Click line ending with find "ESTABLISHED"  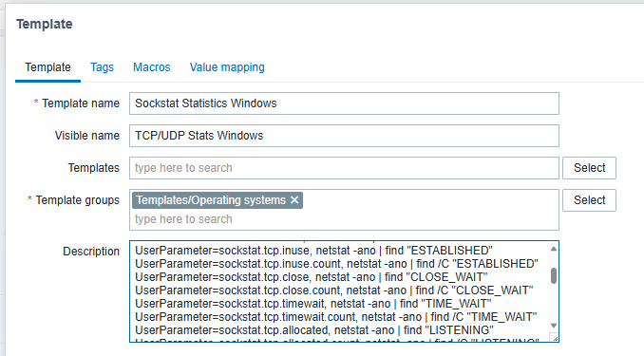pos(314,251)
